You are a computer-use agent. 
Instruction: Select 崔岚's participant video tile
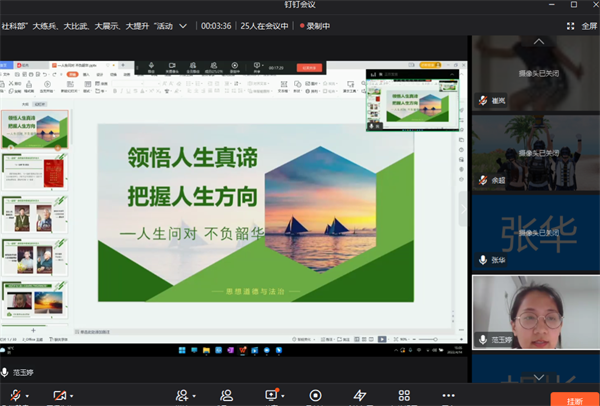point(536,73)
